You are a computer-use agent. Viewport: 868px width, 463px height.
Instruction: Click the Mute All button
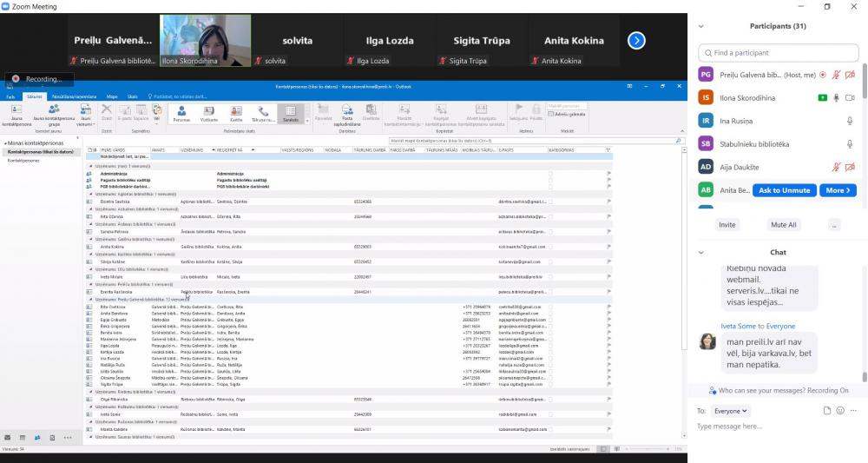[783, 225]
